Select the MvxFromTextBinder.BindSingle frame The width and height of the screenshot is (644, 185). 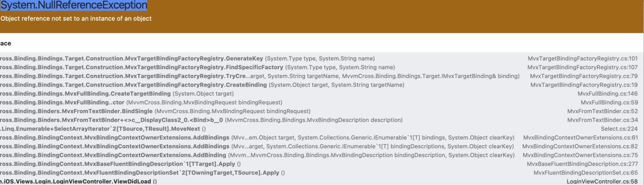click(322, 111)
